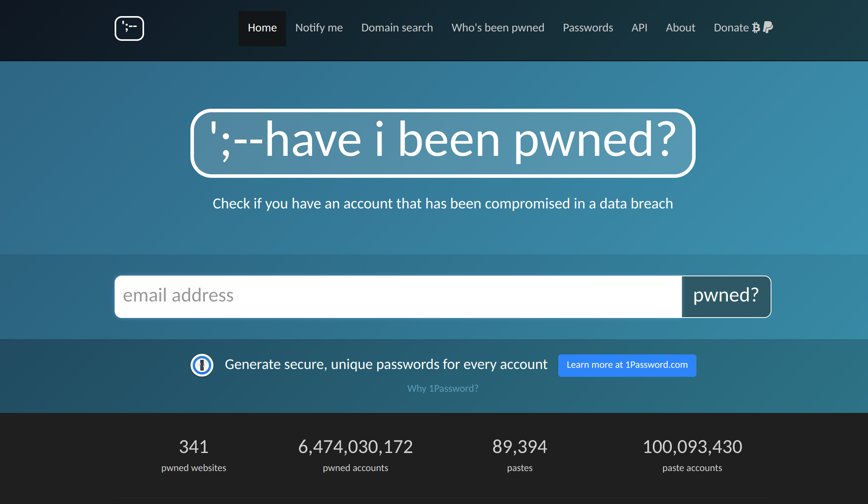Open the API menu item
868x504 pixels.
coord(639,28)
